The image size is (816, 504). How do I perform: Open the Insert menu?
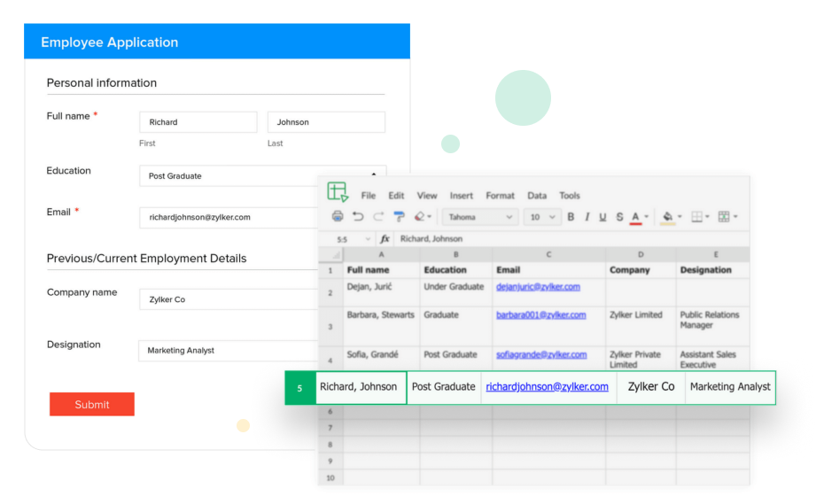pos(461,196)
